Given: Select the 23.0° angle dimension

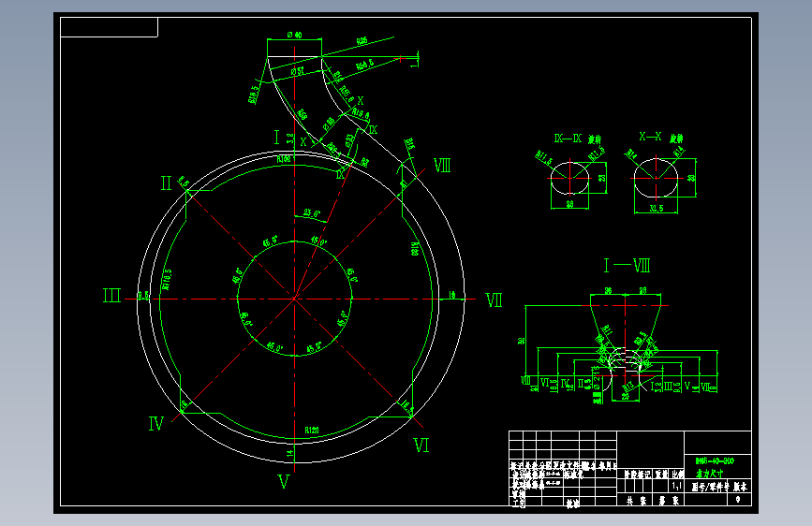Looking at the screenshot, I should click(312, 212).
